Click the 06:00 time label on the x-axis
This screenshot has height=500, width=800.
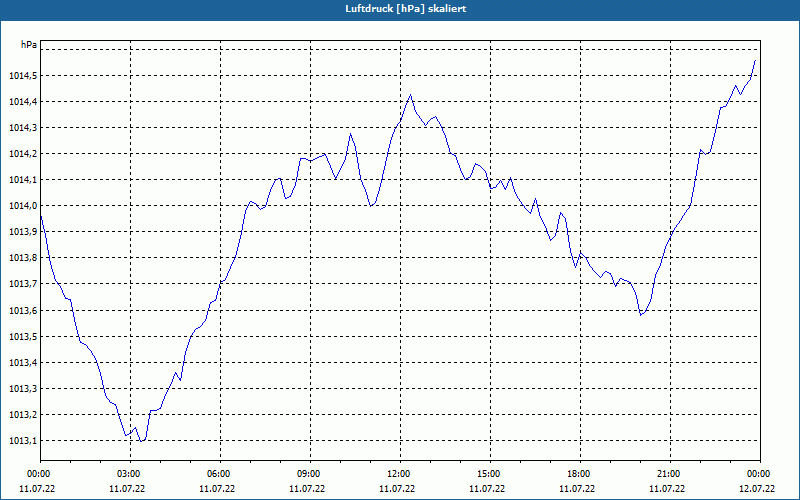click(218, 474)
